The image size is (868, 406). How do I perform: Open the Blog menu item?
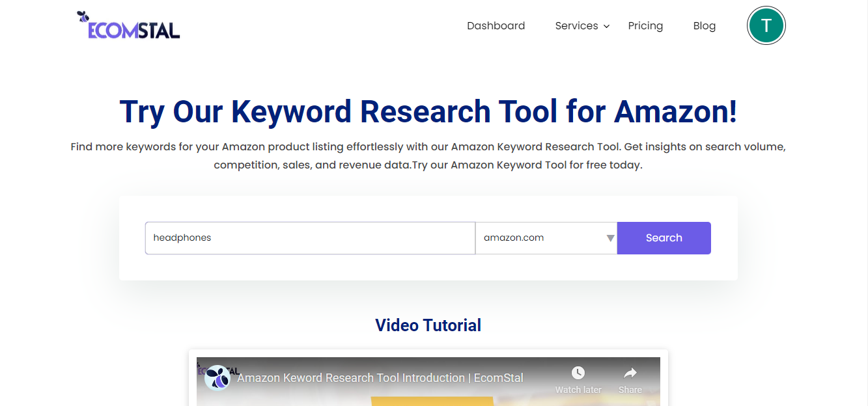pos(704,25)
